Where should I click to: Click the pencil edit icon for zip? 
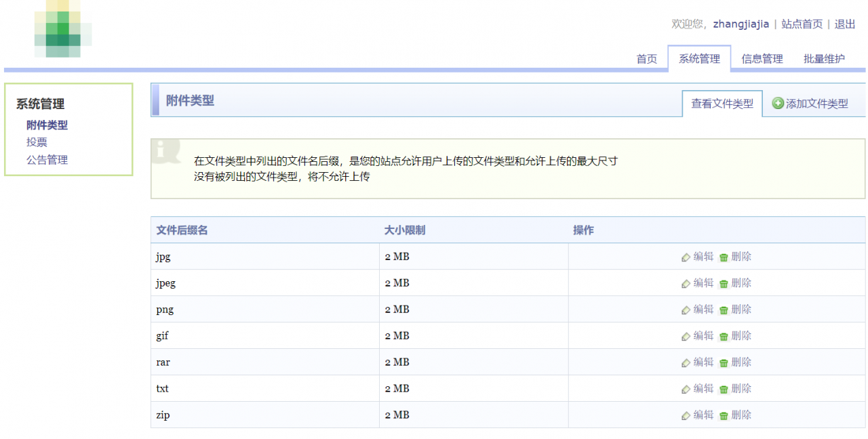click(x=686, y=416)
